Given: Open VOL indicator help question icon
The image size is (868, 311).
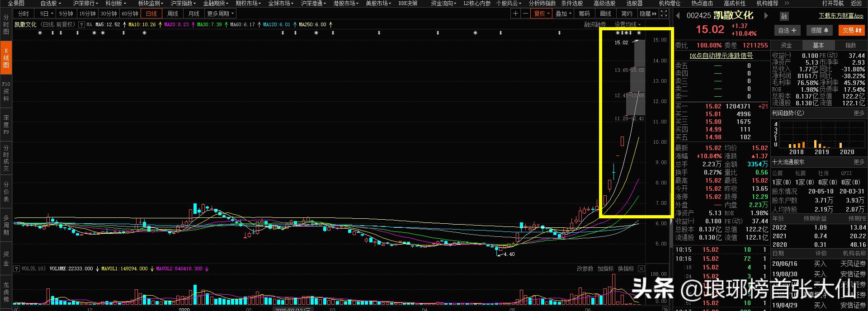Looking at the screenshot, I should click(x=17, y=269).
